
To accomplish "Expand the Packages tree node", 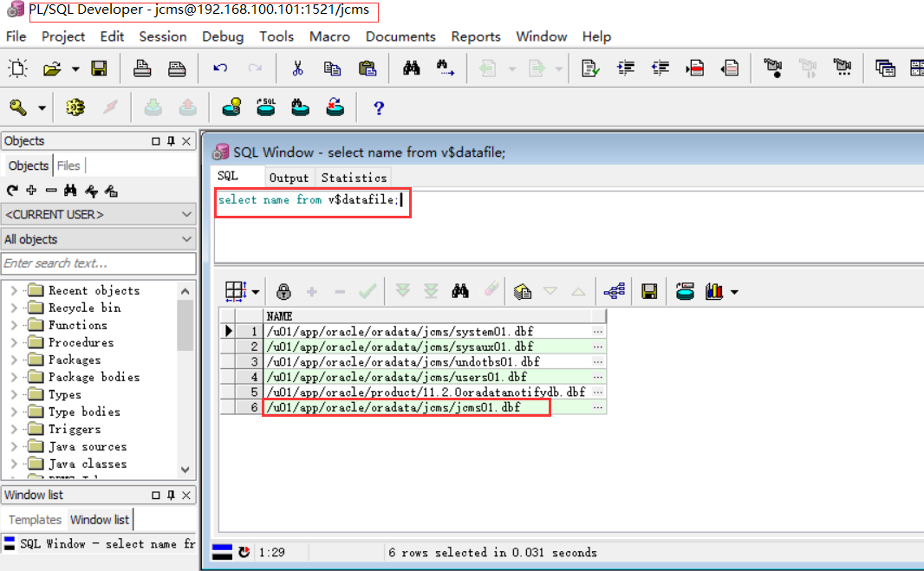I will point(14,360).
